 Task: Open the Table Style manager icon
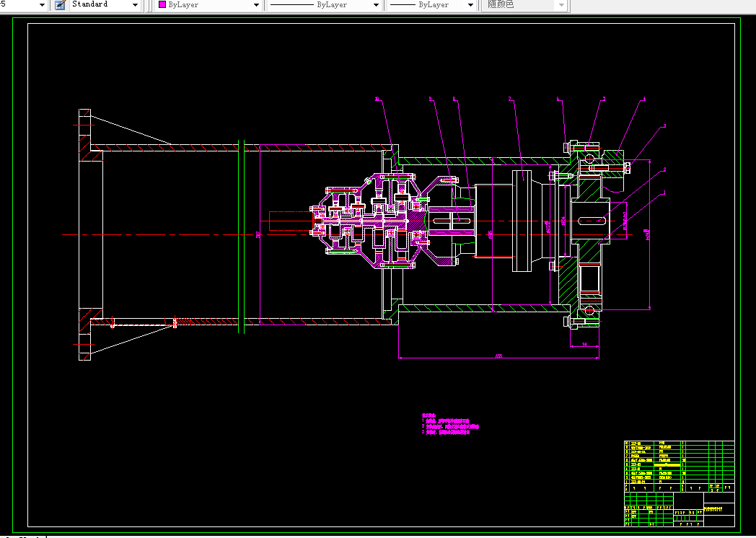[x=60, y=5]
